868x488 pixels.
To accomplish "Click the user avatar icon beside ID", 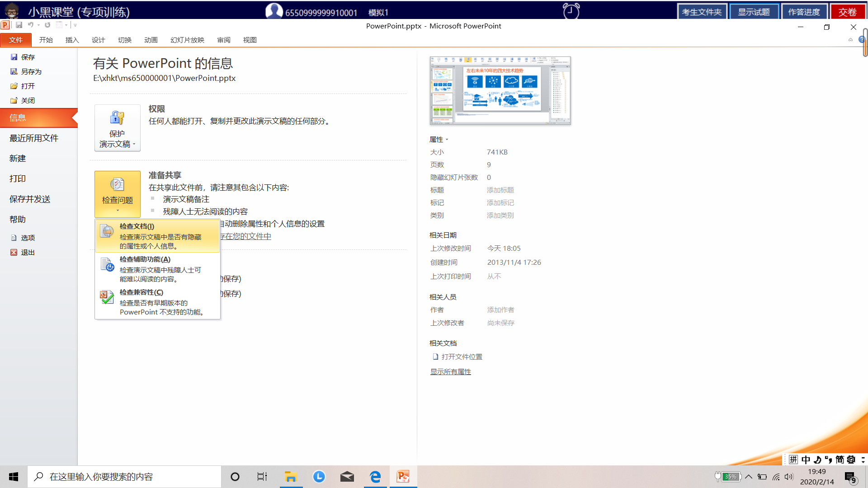I will [274, 11].
